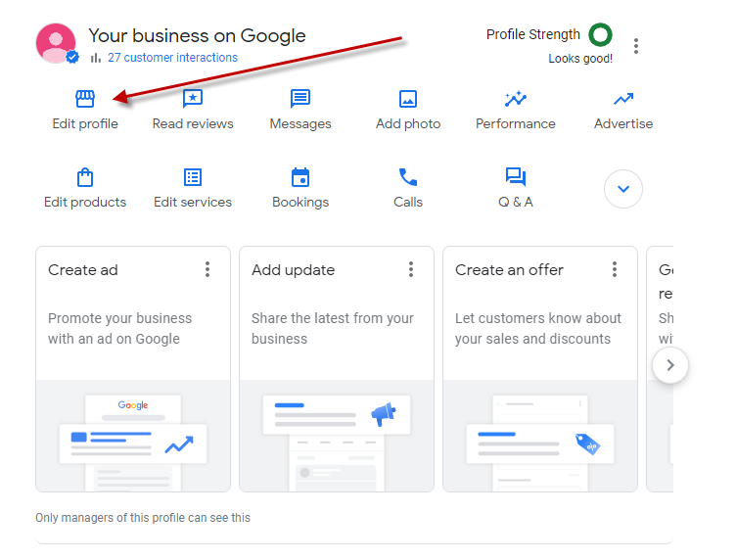Open the Read reviews star icon
The height and width of the screenshot is (560, 736).
(x=193, y=99)
